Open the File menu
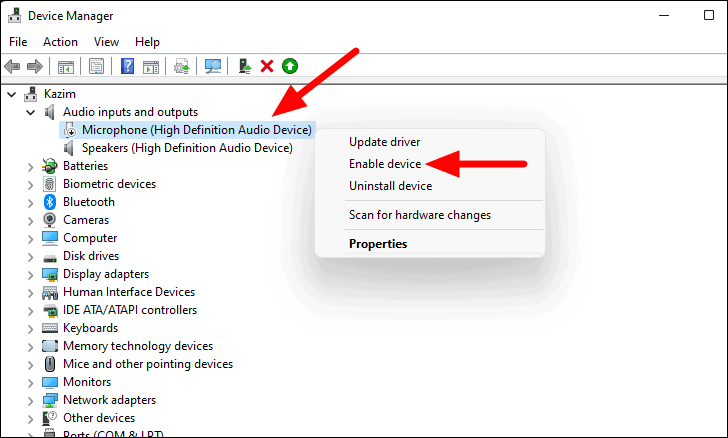 pos(18,42)
